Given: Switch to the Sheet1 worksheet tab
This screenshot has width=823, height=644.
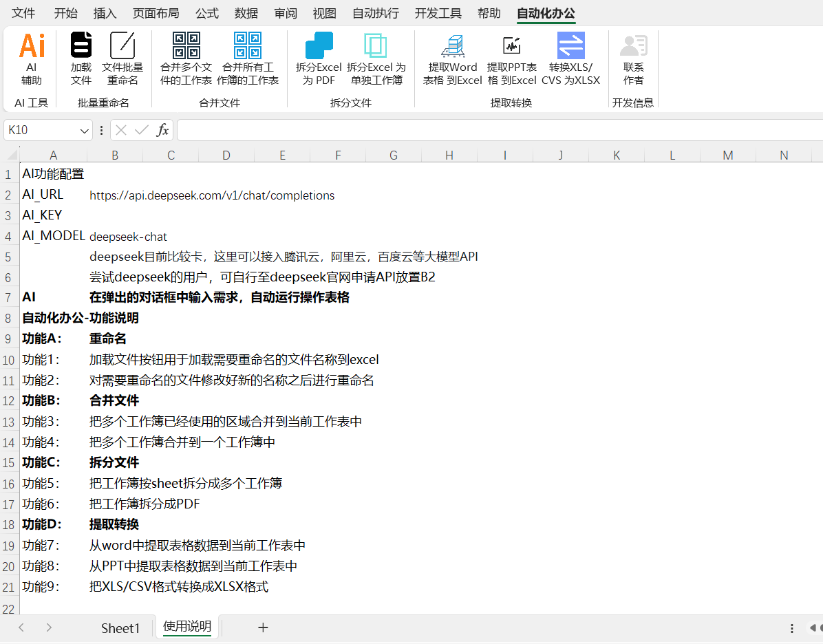Looking at the screenshot, I should coord(120,627).
